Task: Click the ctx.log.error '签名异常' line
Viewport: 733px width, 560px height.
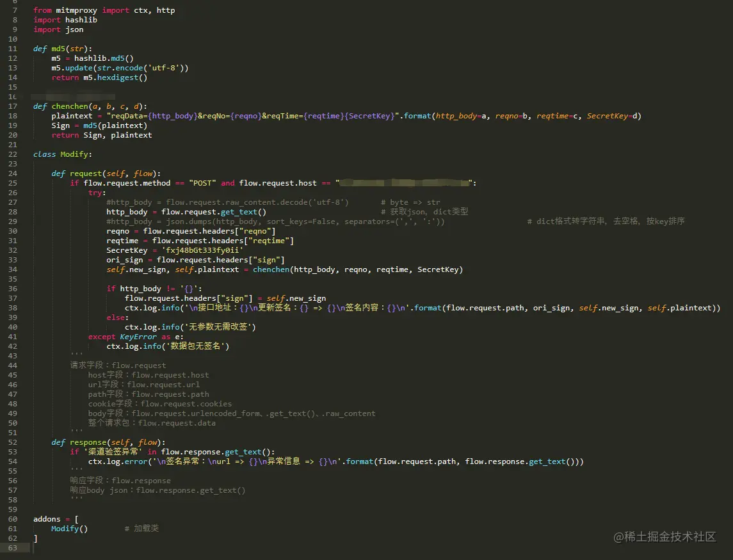Action: click(335, 461)
